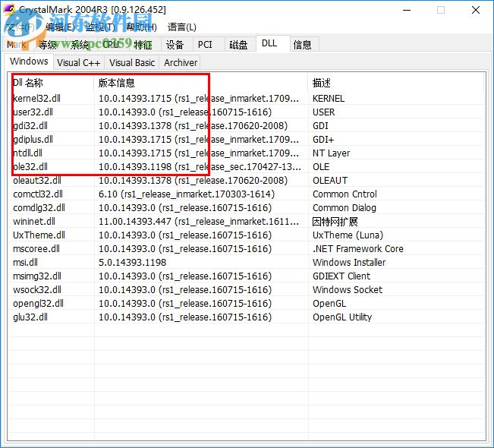The image size is (494, 448).
Task: Click the OLEAUT description cell
Action: [x=330, y=180]
